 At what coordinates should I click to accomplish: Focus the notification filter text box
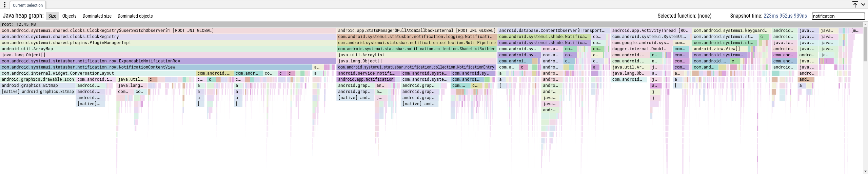838,16
